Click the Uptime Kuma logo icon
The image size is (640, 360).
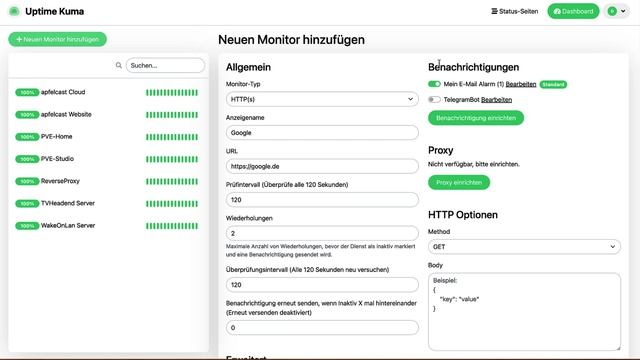pyautogui.click(x=14, y=11)
